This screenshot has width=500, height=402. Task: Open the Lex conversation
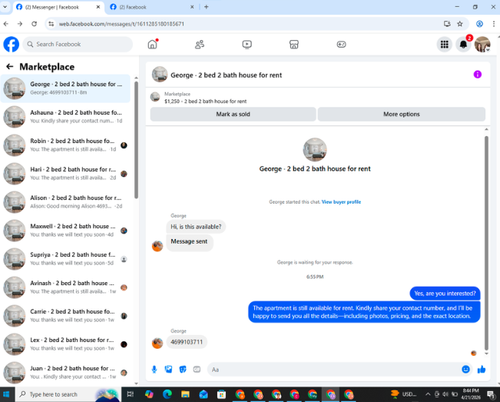pyautogui.click(x=65, y=344)
